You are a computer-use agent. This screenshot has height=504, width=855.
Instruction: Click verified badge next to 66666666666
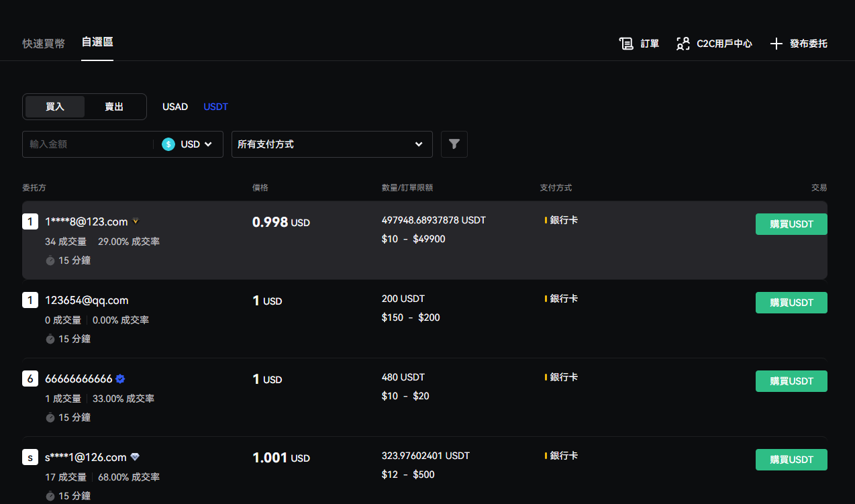[x=120, y=379]
